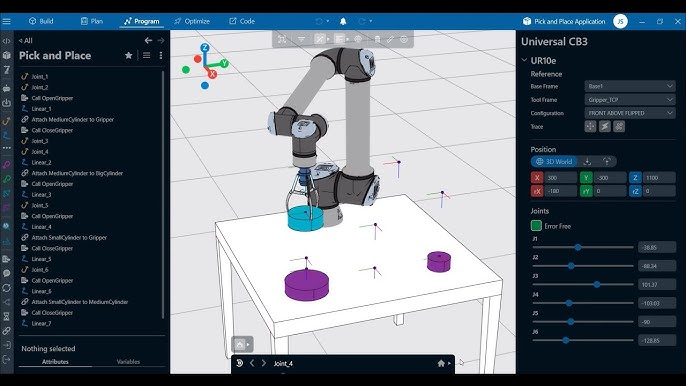Click the three dots in left sidebar
This screenshot has width=686, height=386.
6,148
